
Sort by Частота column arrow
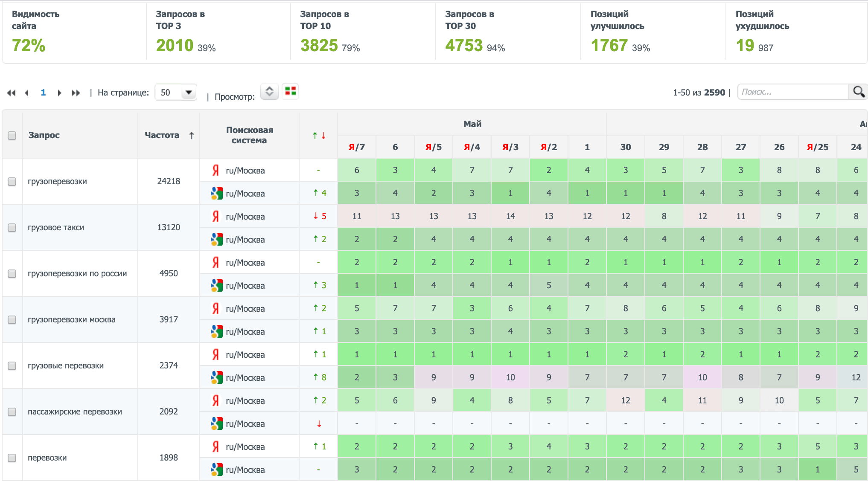(x=192, y=135)
